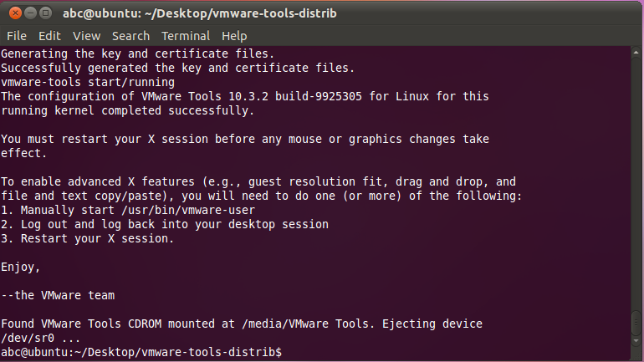Viewport: 644px width, 362px height.
Task: Minimize the terminal window
Action: tap(28, 13)
